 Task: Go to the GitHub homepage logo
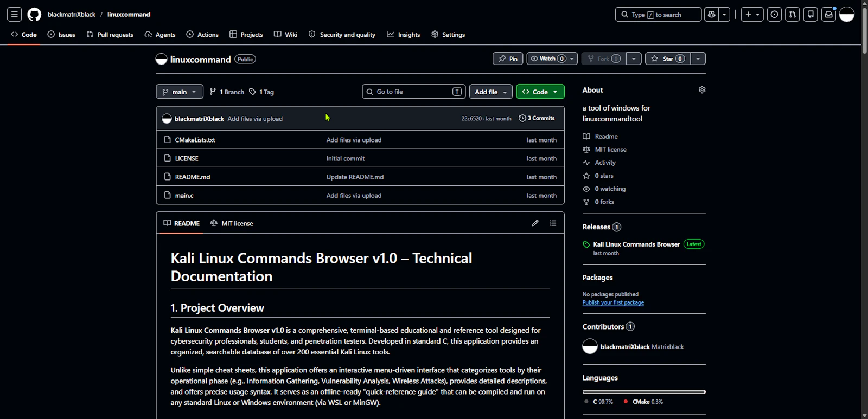[34, 15]
